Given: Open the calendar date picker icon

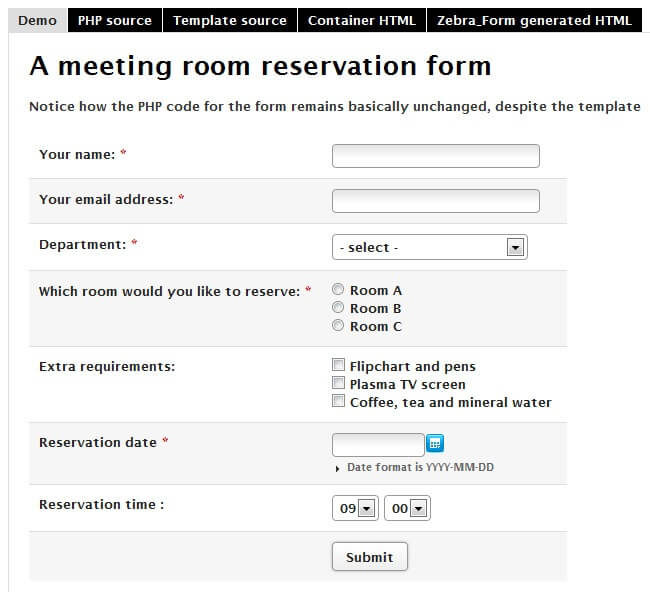Looking at the screenshot, I should 435,443.
